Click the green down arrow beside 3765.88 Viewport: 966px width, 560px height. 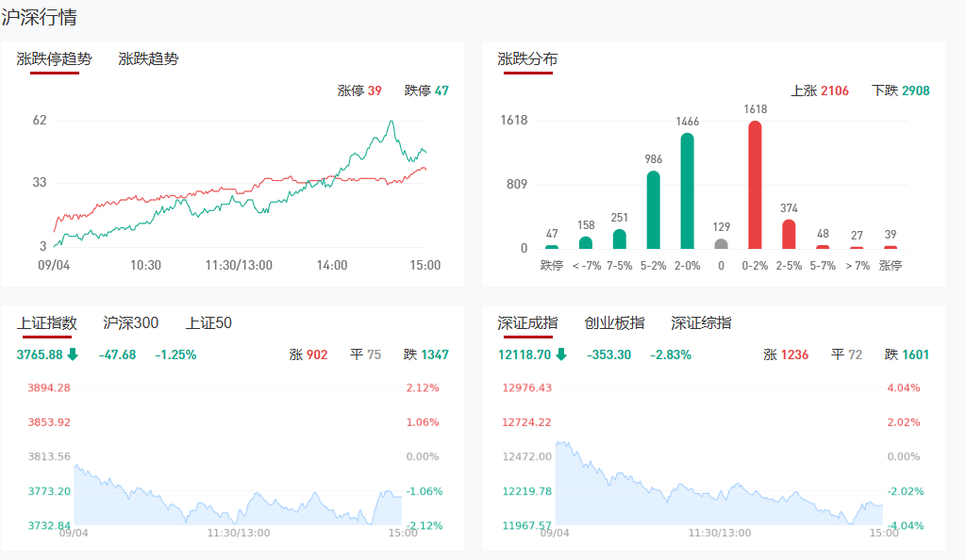tap(73, 354)
